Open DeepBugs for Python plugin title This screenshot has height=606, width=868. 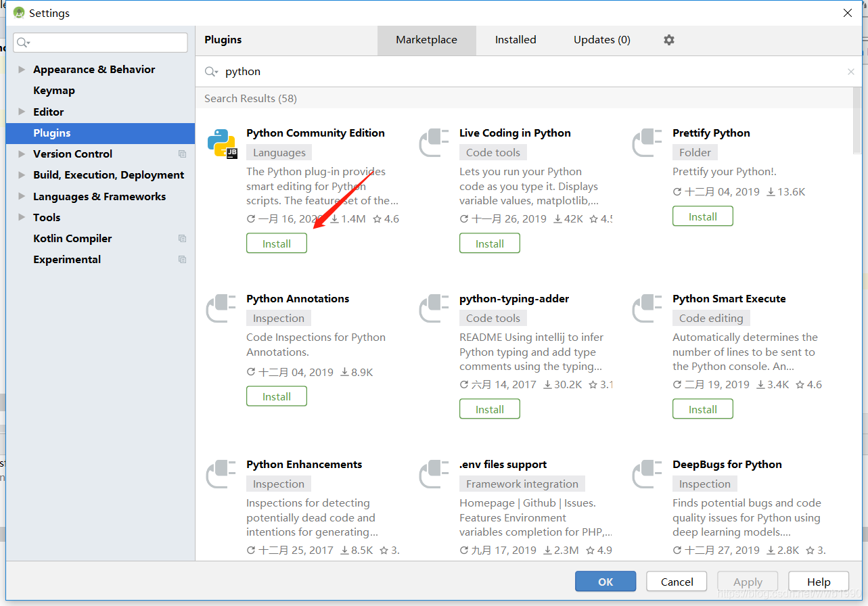pos(727,465)
